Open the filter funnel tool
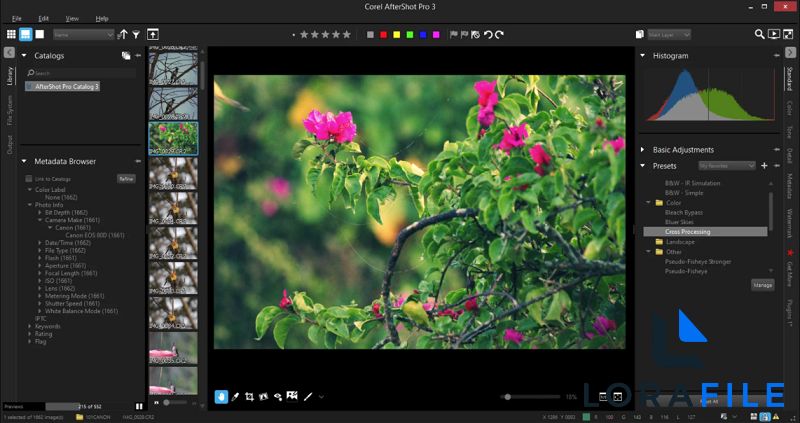Image resolution: width=800 pixels, height=423 pixels. 136,35
